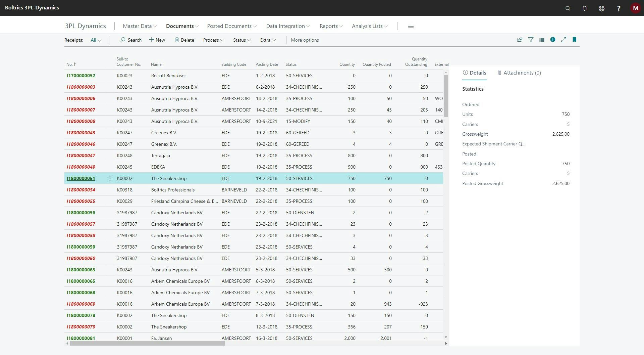Image resolution: width=644 pixels, height=355 pixels.
Task: Open receipt I1800000063
Action: (81, 270)
